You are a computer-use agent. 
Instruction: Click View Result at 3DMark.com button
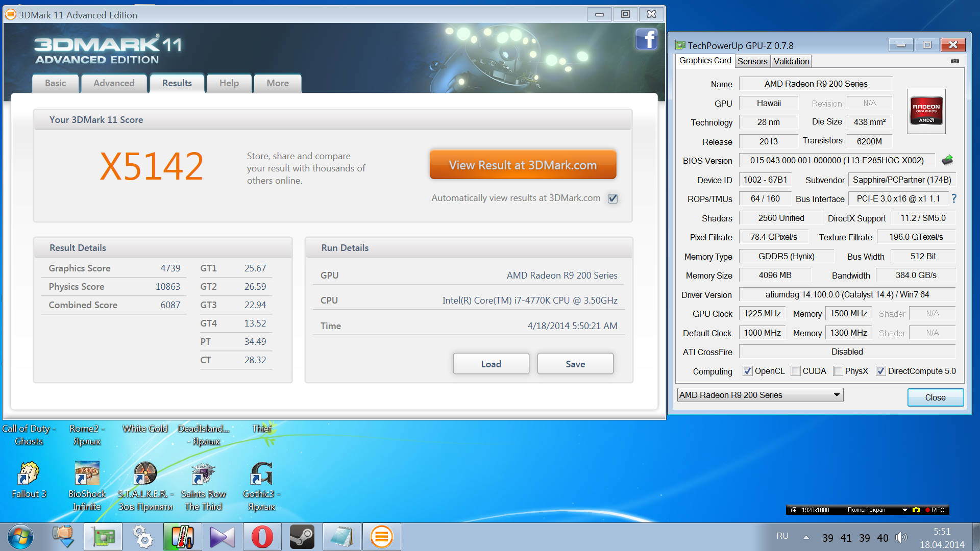pyautogui.click(x=523, y=165)
